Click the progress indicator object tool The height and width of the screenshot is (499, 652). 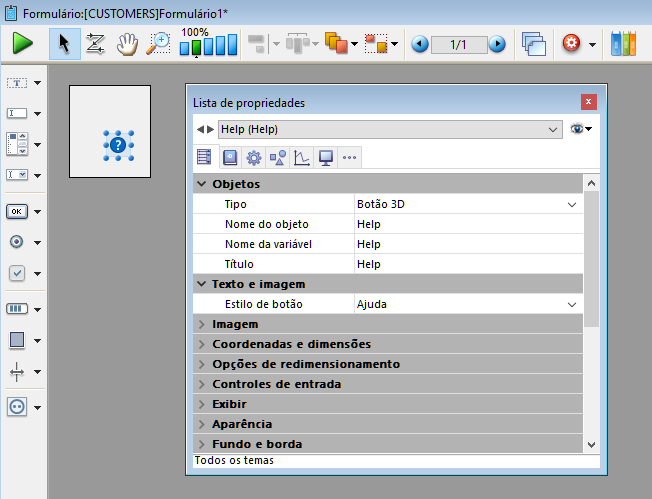click(x=17, y=308)
